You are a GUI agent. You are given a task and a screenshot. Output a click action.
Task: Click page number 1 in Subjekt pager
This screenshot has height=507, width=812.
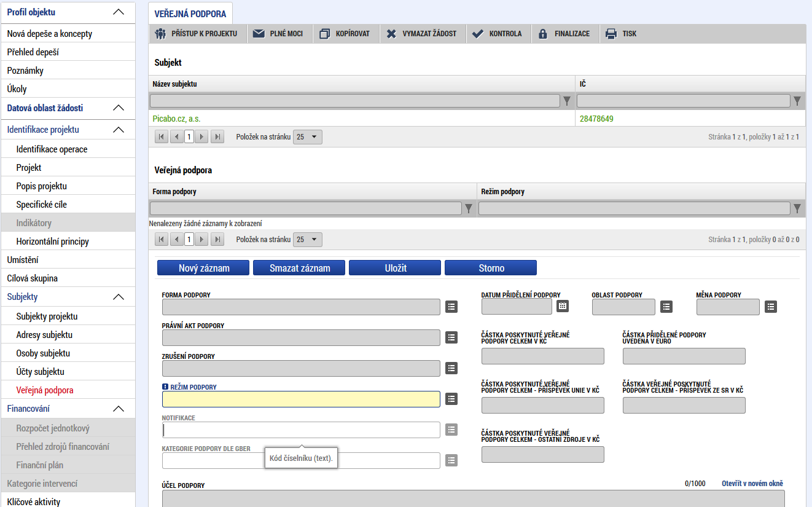189,137
